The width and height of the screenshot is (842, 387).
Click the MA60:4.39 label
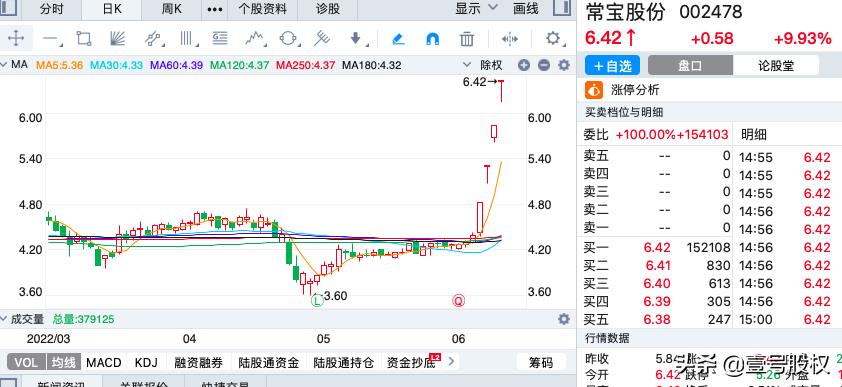coord(176,65)
